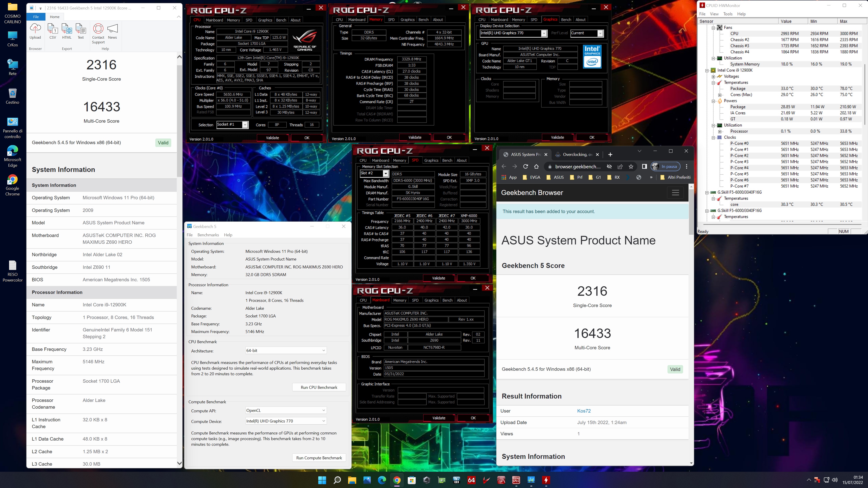The height and width of the screenshot is (488, 868).
Task: Open taskbar Search icon
Action: tap(337, 480)
